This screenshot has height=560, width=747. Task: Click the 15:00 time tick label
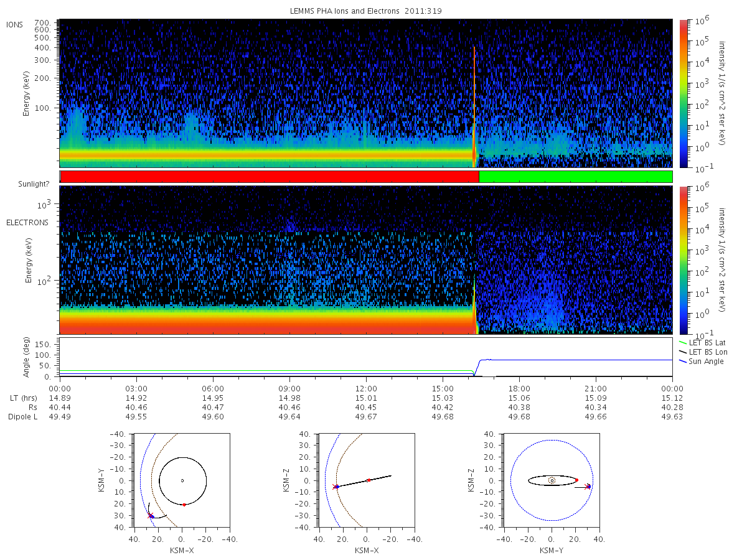[443, 388]
